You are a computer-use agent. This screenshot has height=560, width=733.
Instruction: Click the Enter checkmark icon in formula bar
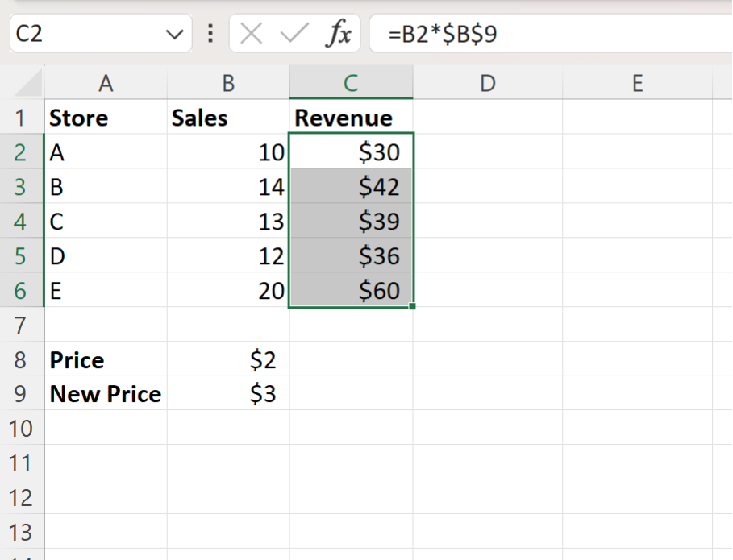click(x=294, y=34)
